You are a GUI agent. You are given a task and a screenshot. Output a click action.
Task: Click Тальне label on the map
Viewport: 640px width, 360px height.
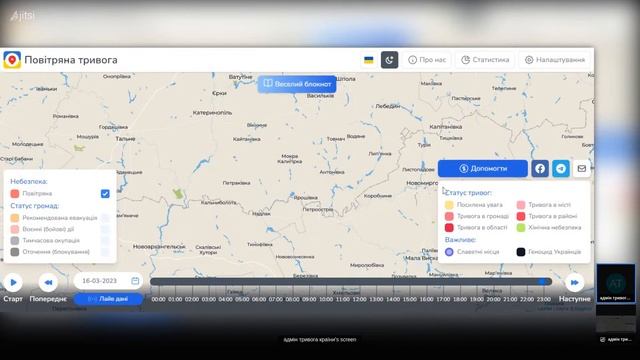(x=125, y=139)
